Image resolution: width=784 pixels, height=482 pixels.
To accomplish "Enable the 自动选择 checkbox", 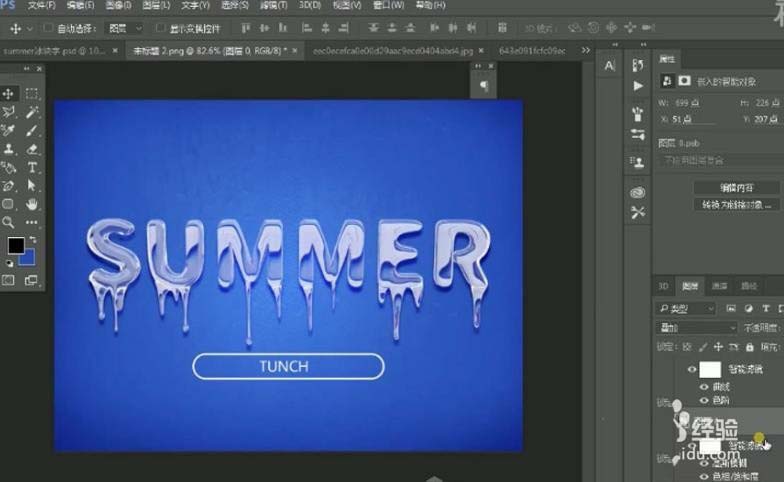I will tap(48, 28).
